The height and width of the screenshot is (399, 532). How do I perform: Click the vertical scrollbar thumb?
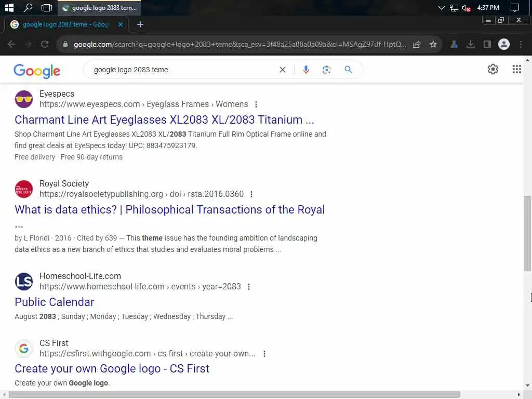[x=527, y=233]
